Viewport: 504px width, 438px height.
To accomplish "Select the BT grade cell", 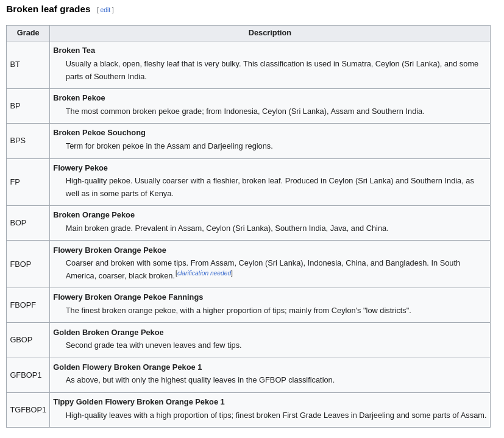I will coord(15,64).
